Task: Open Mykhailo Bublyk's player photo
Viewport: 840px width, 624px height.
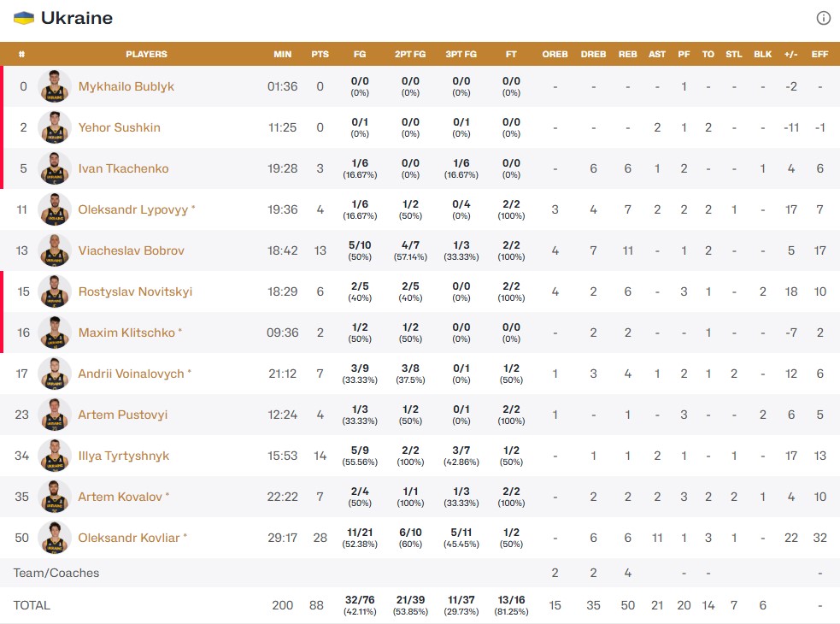Action: click(55, 86)
